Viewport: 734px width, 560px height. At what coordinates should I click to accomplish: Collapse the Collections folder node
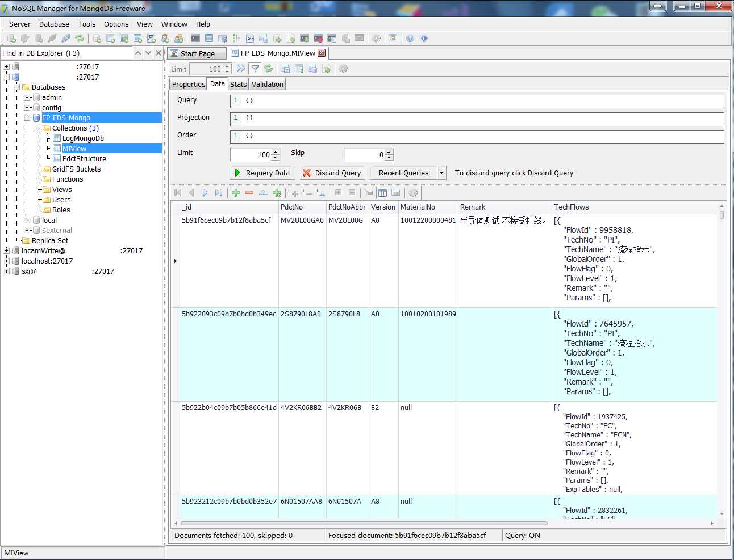click(38, 128)
